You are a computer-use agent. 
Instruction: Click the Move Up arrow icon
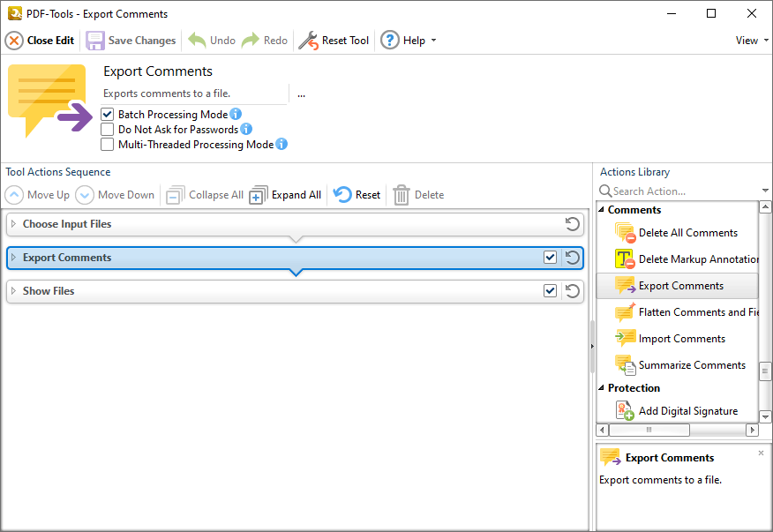click(14, 195)
